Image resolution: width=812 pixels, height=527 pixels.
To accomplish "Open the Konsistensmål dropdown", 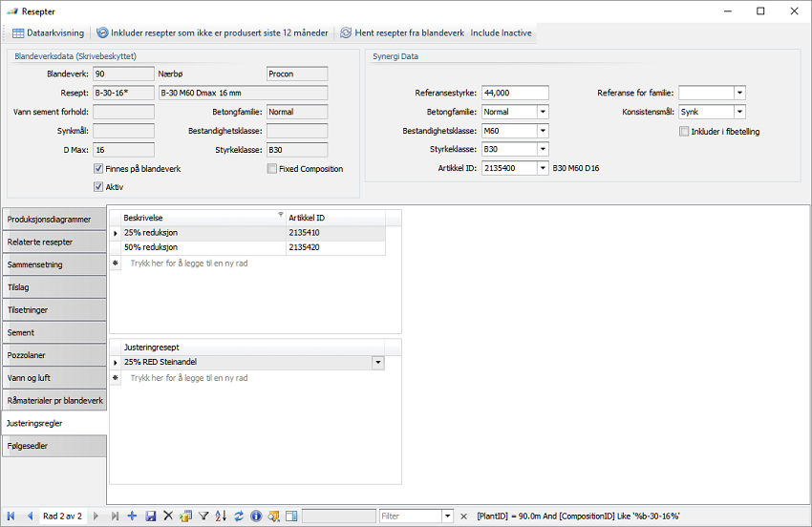I will 739,112.
